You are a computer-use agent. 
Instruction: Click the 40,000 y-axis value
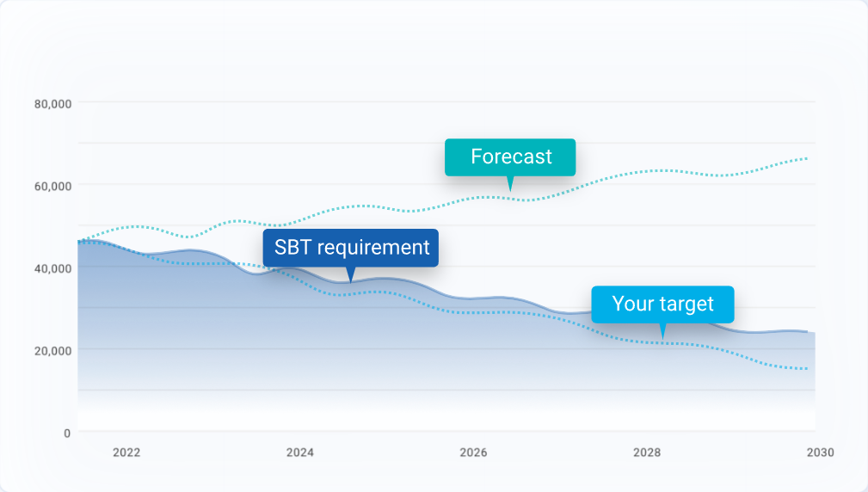point(52,268)
